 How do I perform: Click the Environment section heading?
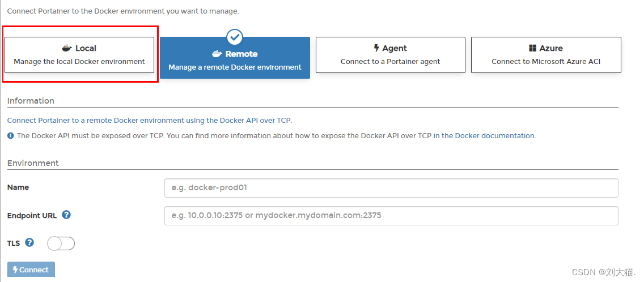[x=33, y=163]
